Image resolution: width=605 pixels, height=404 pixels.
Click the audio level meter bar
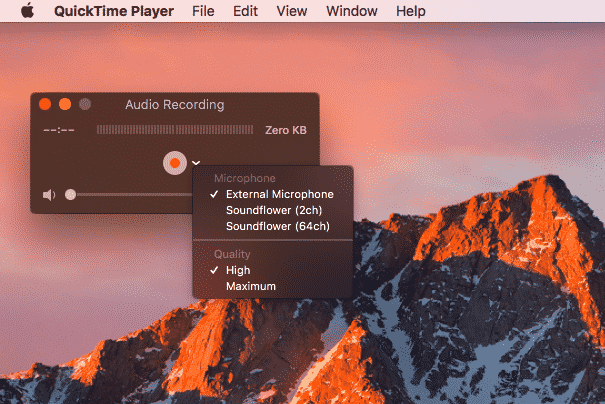(x=175, y=130)
